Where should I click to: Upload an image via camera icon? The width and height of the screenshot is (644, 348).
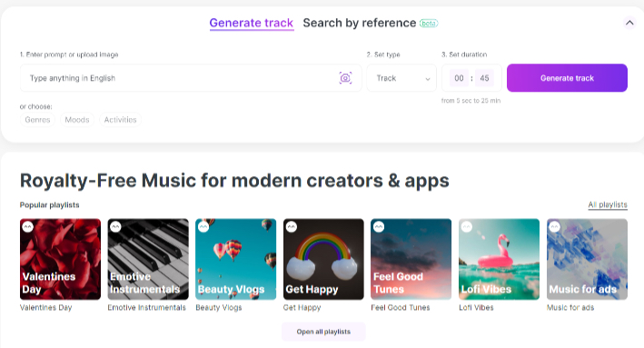click(345, 77)
